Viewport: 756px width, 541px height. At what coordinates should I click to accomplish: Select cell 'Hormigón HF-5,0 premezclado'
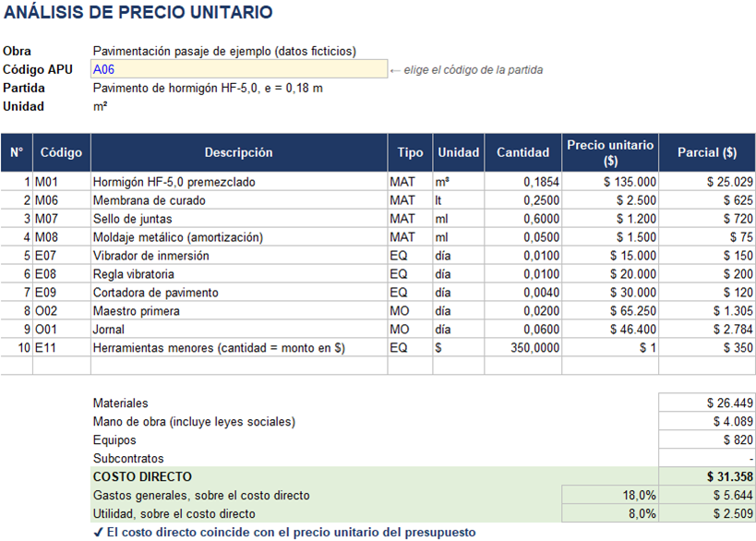click(x=239, y=182)
